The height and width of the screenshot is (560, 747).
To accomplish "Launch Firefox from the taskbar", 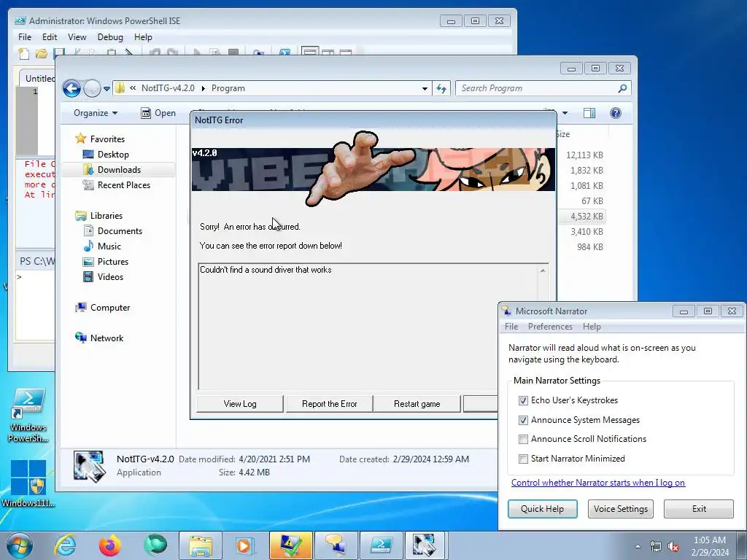I will (110, 545).
